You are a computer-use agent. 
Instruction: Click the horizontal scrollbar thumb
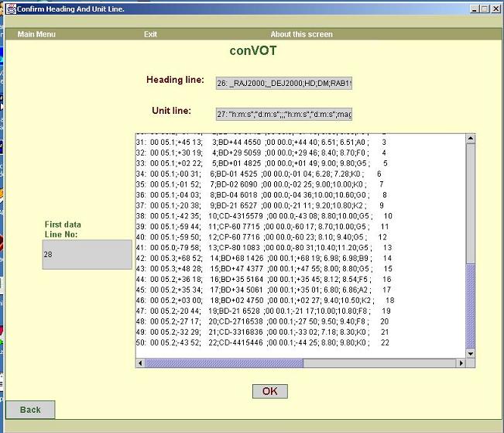point(224,363)
